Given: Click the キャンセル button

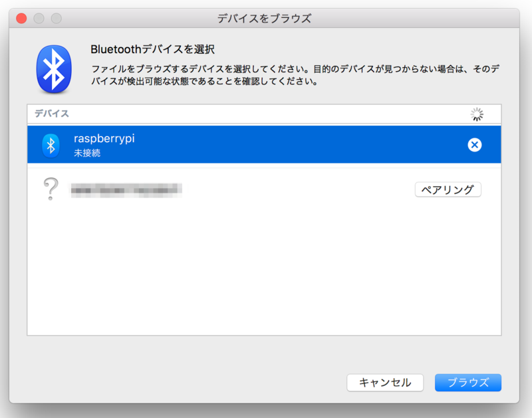Looking at the screenshot, I should (385, 383).
